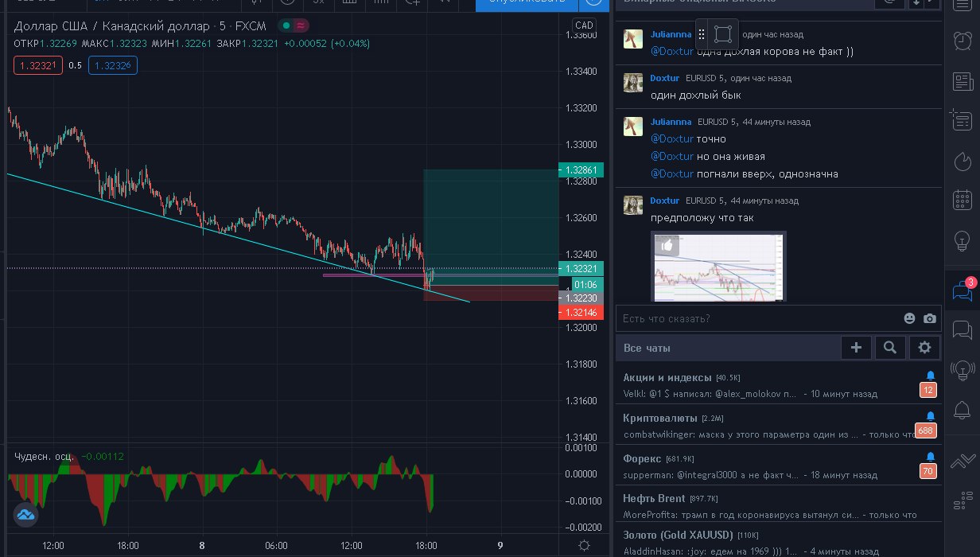Open the Ideas stream broadcasting bulb icon
This screenshot has height=557, width=980.
[962, 370]
